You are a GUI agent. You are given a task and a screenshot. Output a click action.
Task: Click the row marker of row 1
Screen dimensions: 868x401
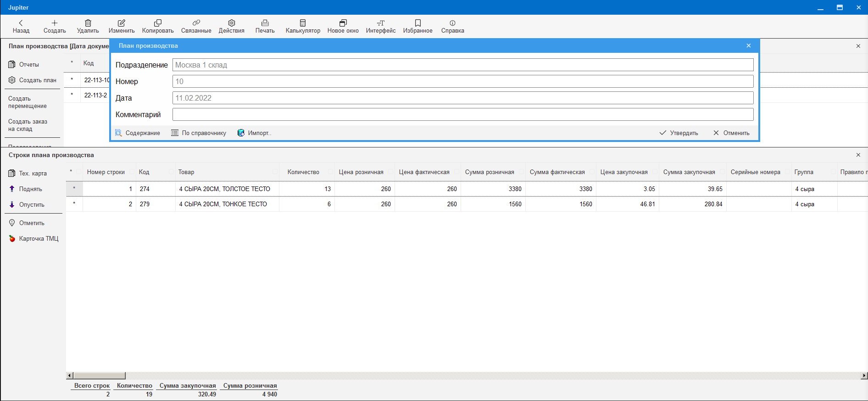(74, 189)
